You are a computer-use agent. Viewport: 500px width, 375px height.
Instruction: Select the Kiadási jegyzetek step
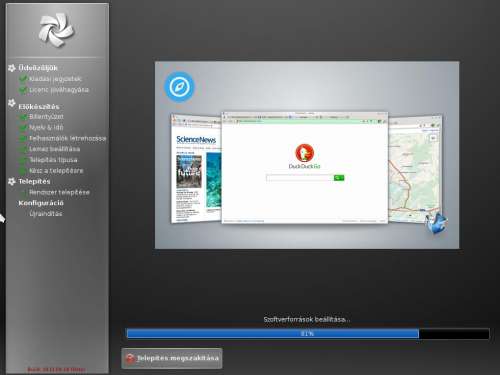pyautogui.click(x=55, y=79)
